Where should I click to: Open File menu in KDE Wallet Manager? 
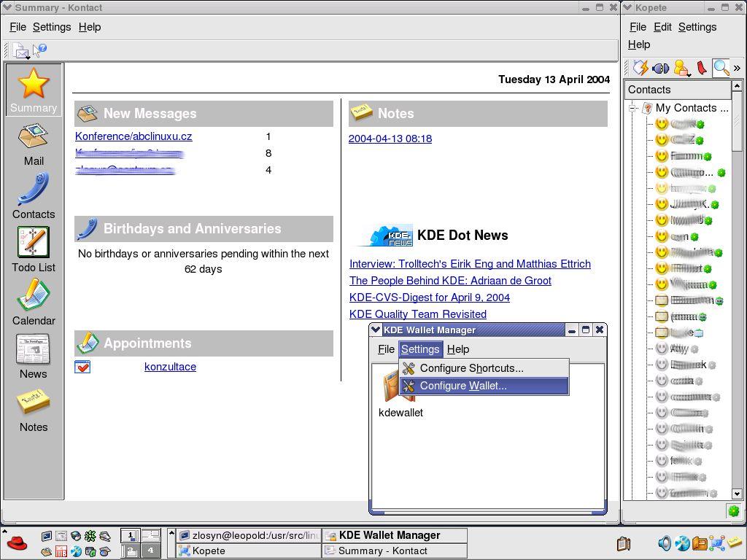(x=386, y=349)
